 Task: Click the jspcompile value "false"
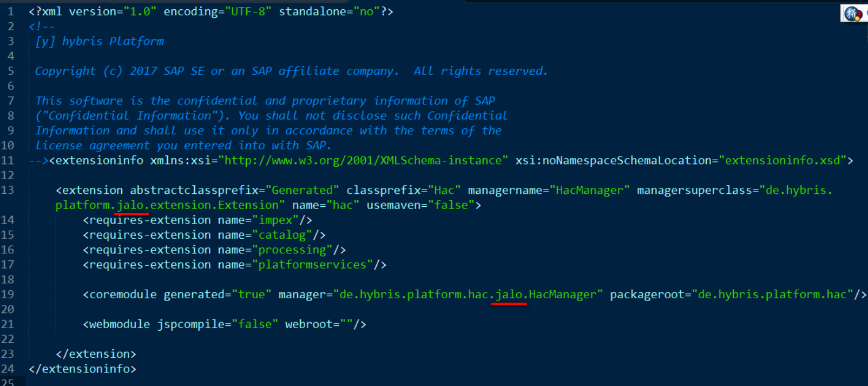coord(255,324)
